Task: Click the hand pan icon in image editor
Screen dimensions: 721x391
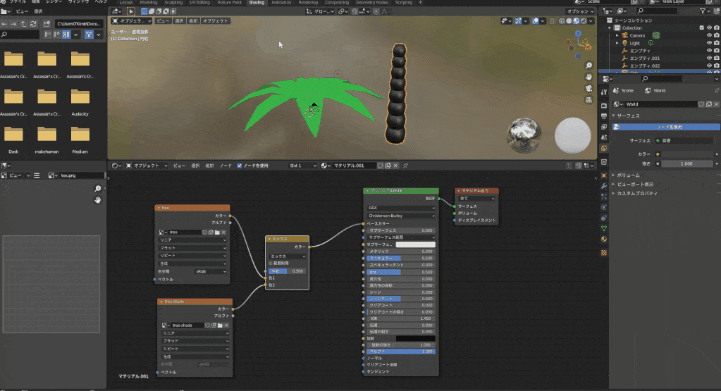Action: click(x=97, y=200)
